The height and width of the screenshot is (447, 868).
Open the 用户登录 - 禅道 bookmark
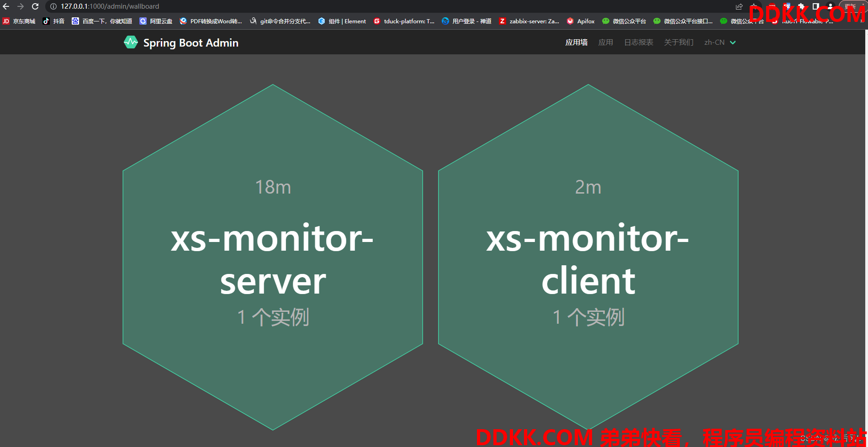tap(466, 21)
